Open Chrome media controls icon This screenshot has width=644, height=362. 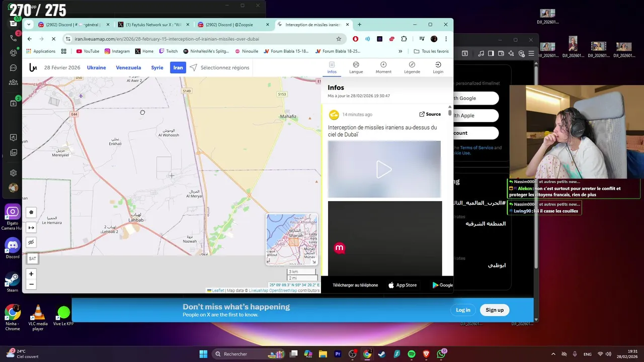(x=422, y=39)
